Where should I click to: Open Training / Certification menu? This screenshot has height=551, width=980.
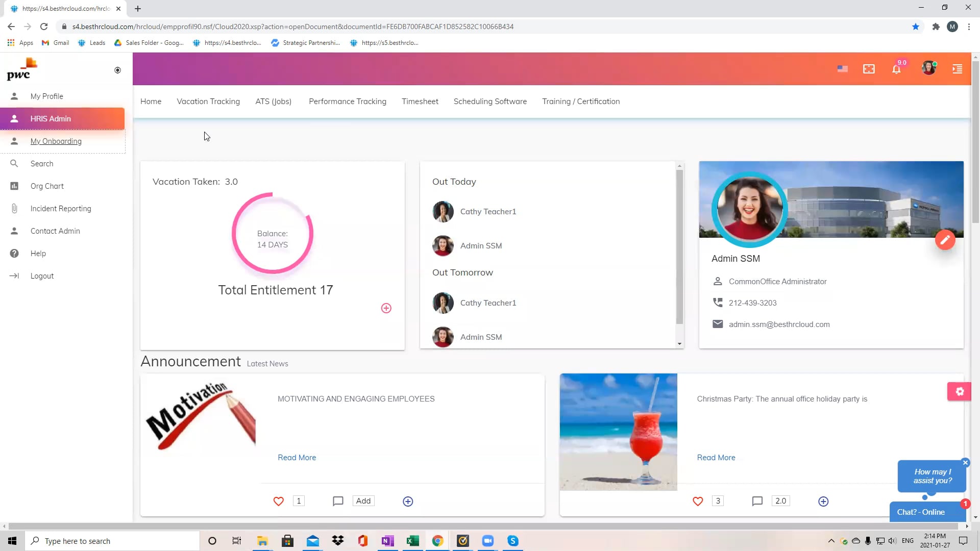tap(581, 102)
